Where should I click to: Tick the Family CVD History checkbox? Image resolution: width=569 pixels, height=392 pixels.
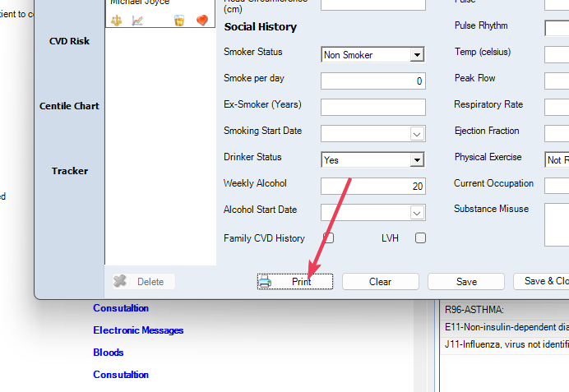(328, 238)
